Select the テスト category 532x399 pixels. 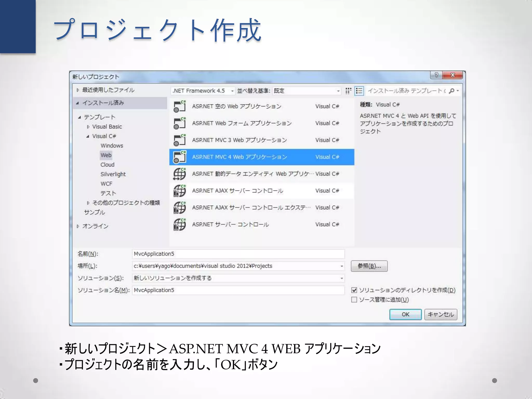click(x=108, y=193)
